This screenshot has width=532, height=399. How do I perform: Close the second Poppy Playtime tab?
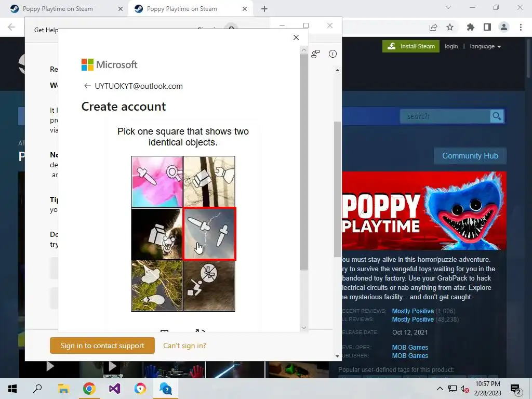tap(245, 9)
